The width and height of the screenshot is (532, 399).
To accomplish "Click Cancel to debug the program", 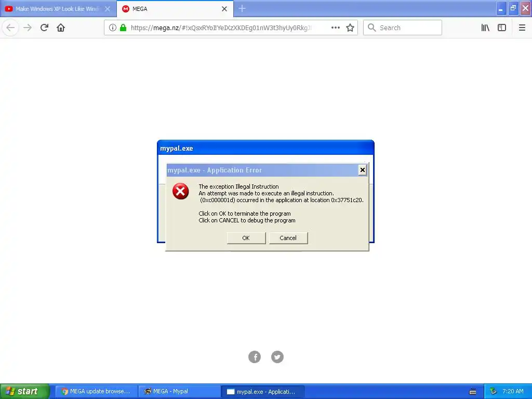I will (288, 238).
